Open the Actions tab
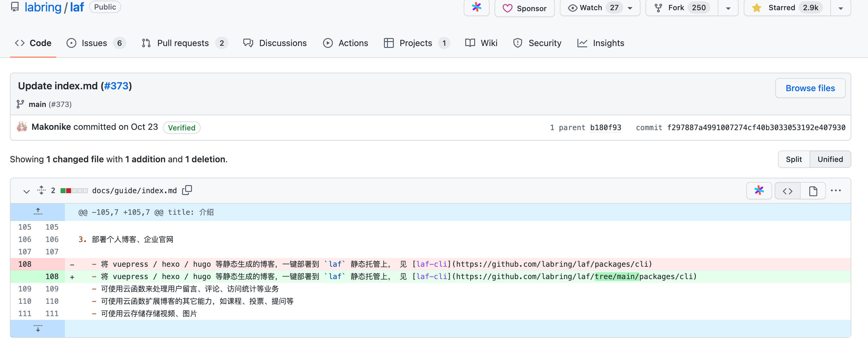Screen dimensions: 868x348 coord(345,43)
